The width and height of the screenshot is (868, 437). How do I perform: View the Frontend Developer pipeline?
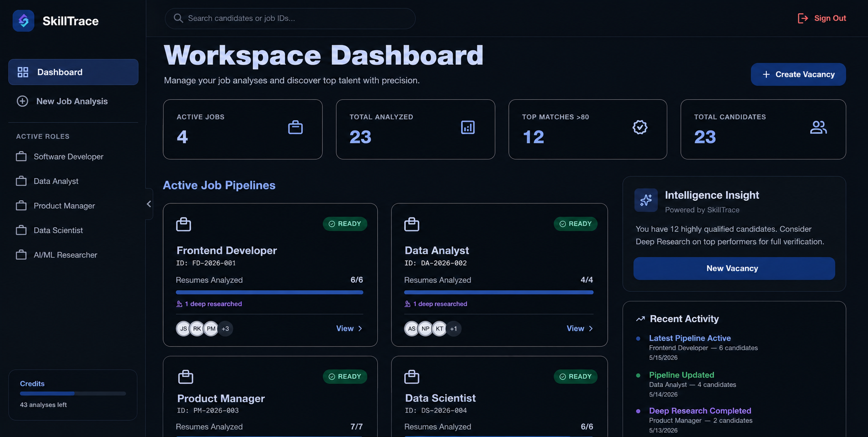coord(349,328)
